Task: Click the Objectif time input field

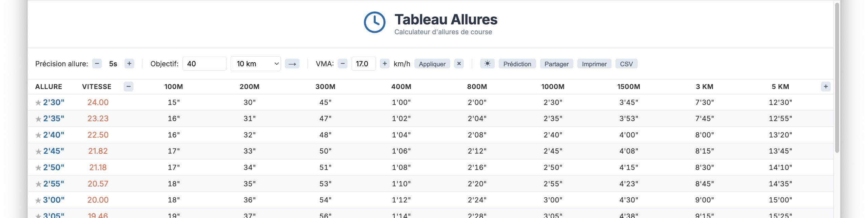Action: pyautogui.click(x=204, y=64)
